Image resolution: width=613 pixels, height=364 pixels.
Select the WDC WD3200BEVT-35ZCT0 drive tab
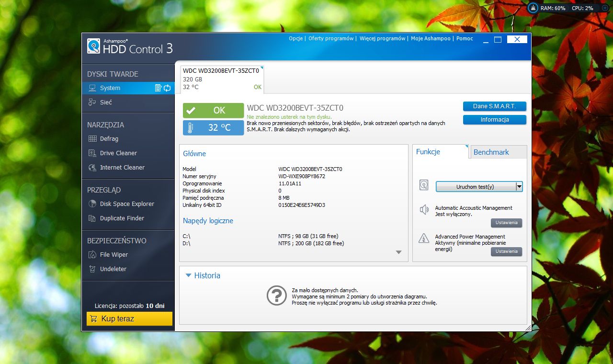coord(221,79)
